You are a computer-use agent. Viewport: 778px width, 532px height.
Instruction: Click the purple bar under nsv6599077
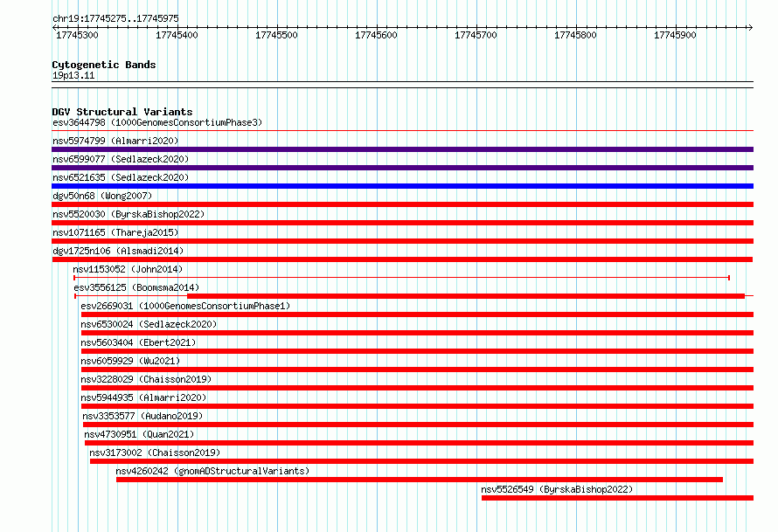[x=402, y=168]
